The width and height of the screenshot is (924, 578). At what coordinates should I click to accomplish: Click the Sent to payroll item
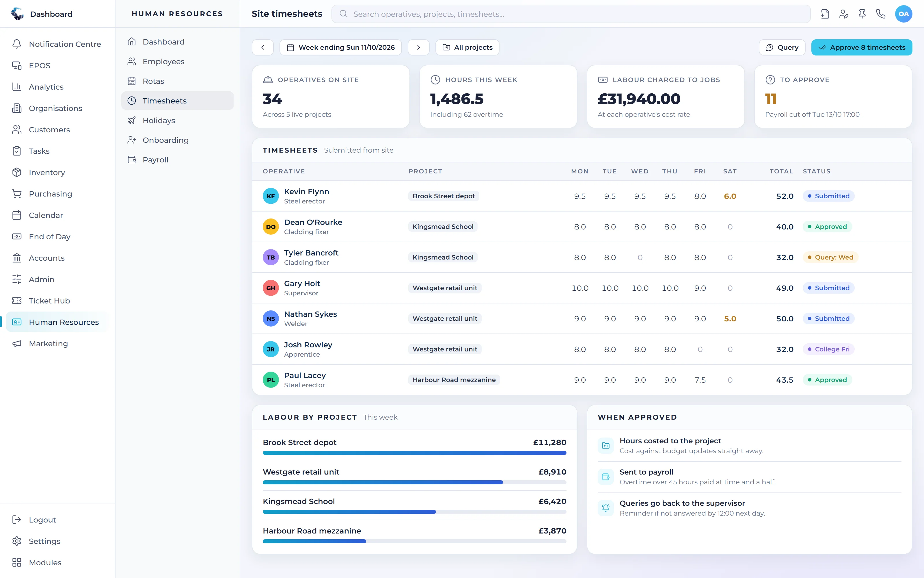(749, 477)
